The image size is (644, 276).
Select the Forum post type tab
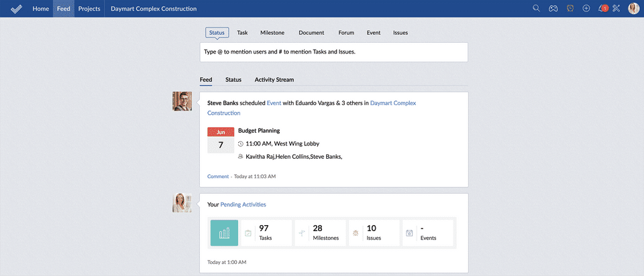pos(346,33)
